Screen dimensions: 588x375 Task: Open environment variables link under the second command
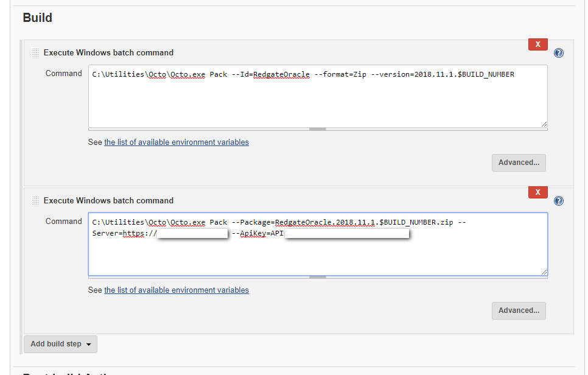click(177, 290)
